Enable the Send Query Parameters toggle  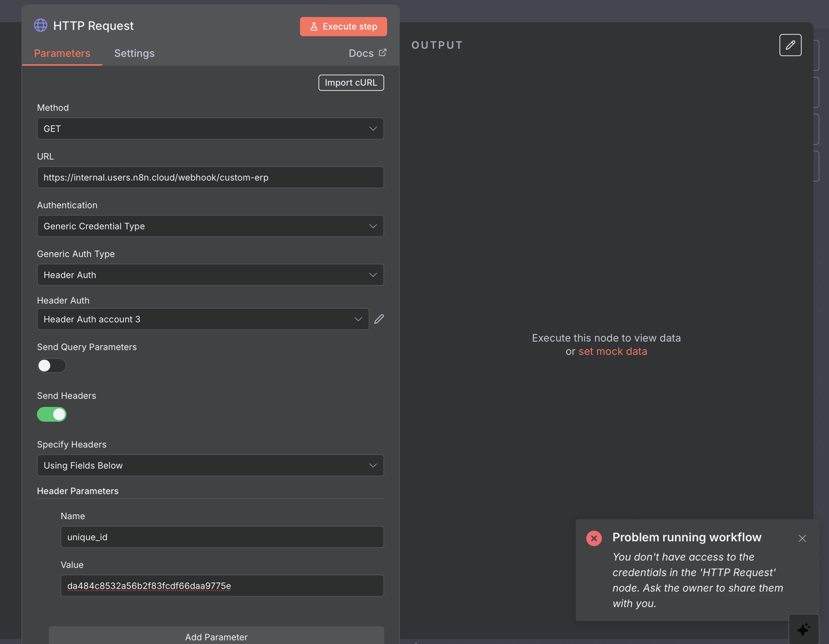click(52, 366)
